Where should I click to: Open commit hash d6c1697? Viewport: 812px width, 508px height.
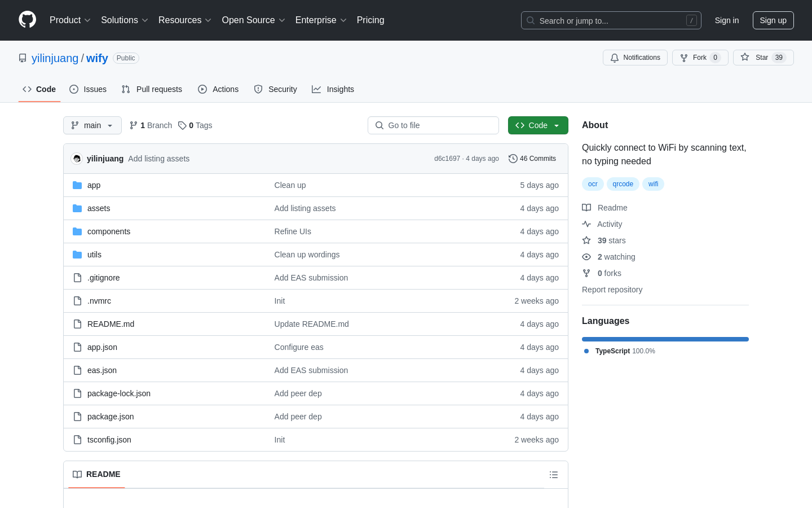pos(447,159)
